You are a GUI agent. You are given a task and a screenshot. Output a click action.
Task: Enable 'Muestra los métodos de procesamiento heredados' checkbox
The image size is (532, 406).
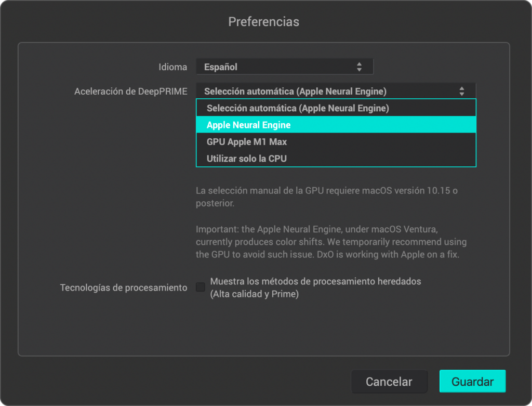(x=201, y=287)
